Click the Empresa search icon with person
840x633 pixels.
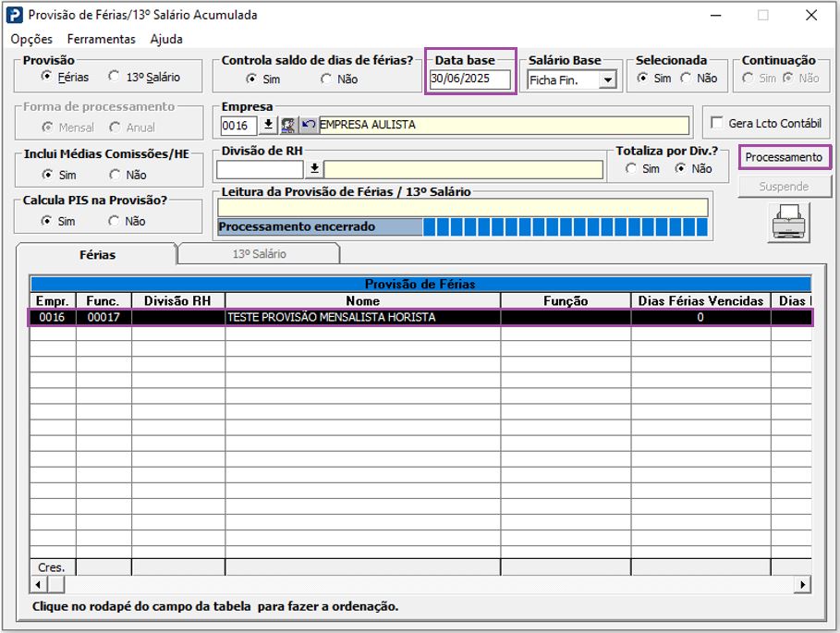click(287, 125)
